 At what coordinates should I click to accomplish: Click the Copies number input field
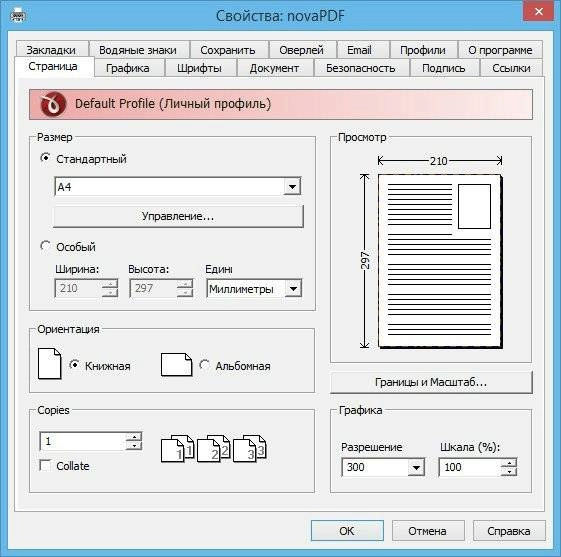point(83,441)
